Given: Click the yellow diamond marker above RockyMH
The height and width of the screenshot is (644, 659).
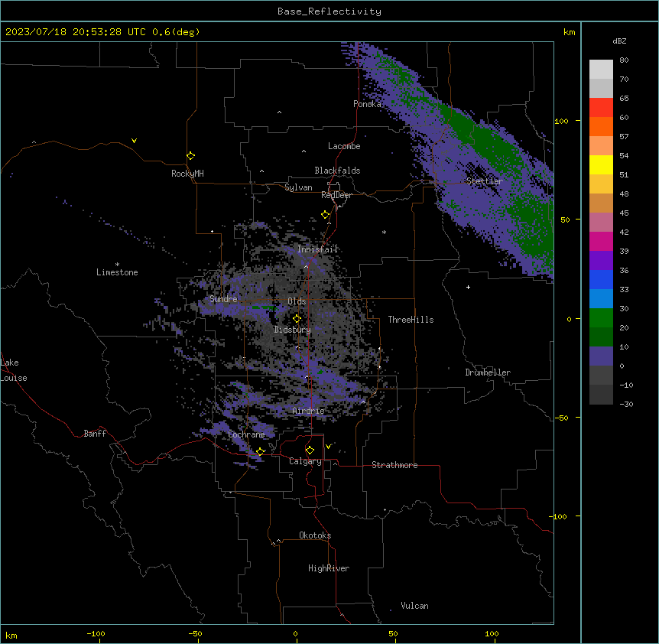Looking at the screenshot, I should (191, 156).
